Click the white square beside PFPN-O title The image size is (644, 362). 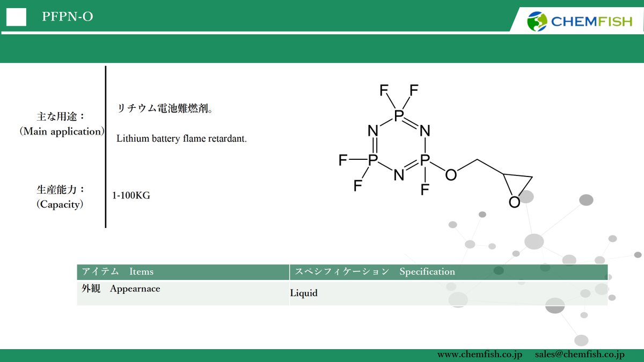[x=16, y=17]
